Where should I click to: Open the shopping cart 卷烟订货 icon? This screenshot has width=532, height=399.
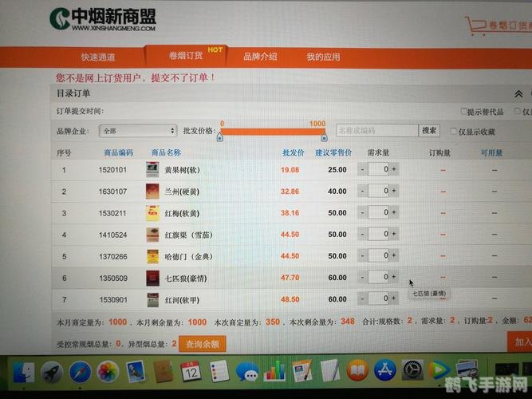coord(498,26)
